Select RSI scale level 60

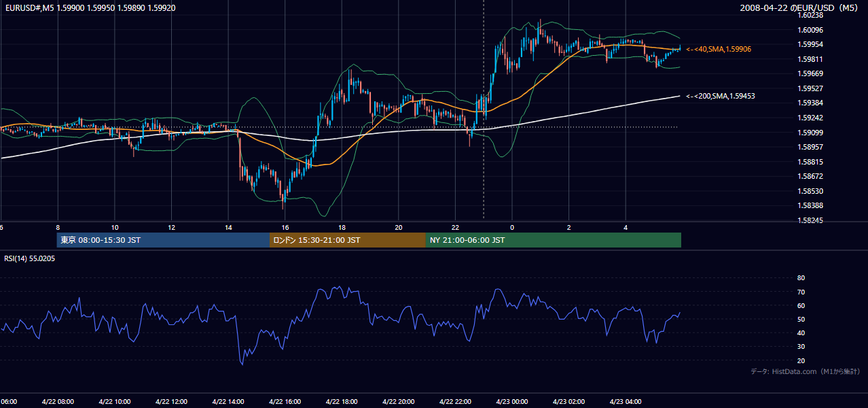pos(801,305)
